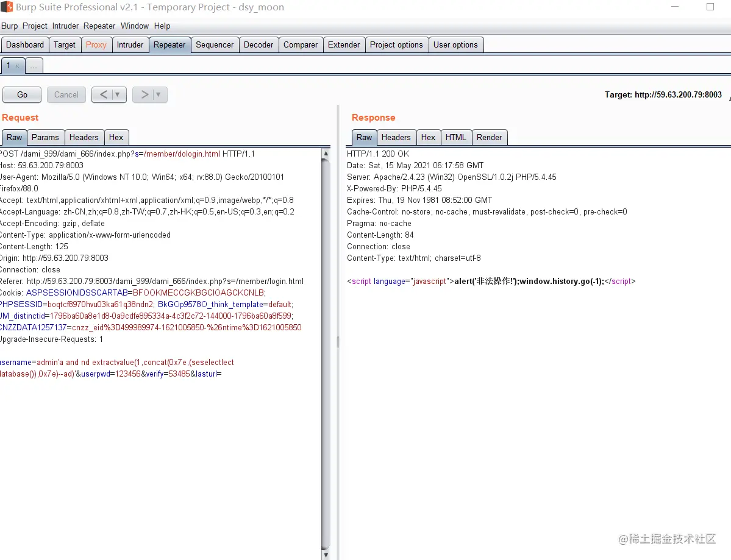Viewport: 731px width, 560px height.
Task: Click the request panel scrollbar track
Action: coord(326,354)
